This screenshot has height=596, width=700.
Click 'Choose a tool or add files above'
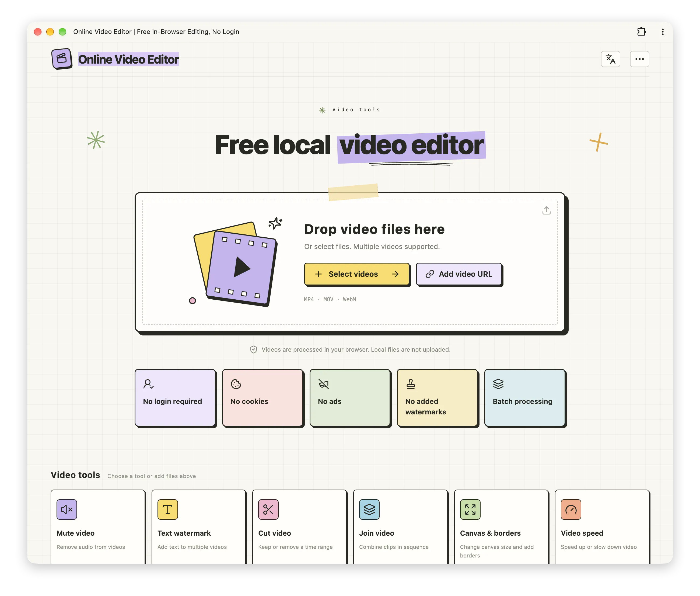[x=152, y=476]
